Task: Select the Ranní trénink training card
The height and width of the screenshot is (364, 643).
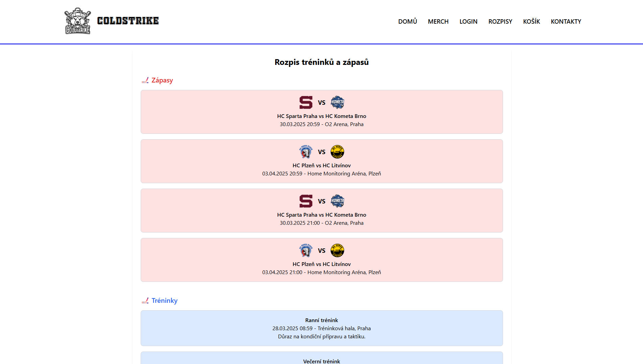Action: tap(321, 328)
